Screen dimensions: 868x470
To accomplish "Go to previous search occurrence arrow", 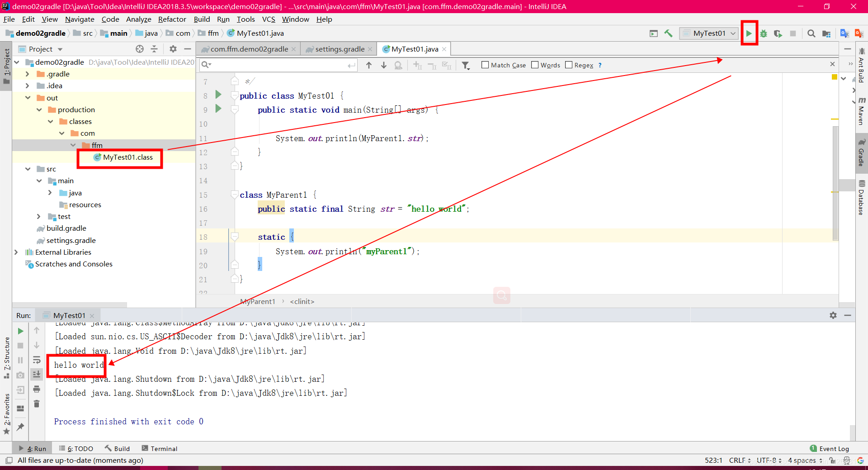I will tap(369, 65).
